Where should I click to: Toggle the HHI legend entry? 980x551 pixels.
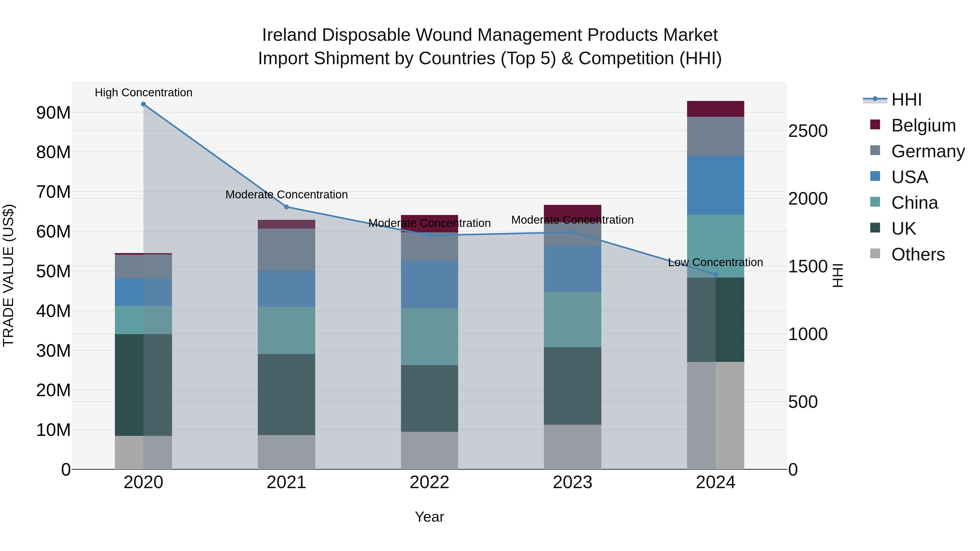click(x=892, y=100)
